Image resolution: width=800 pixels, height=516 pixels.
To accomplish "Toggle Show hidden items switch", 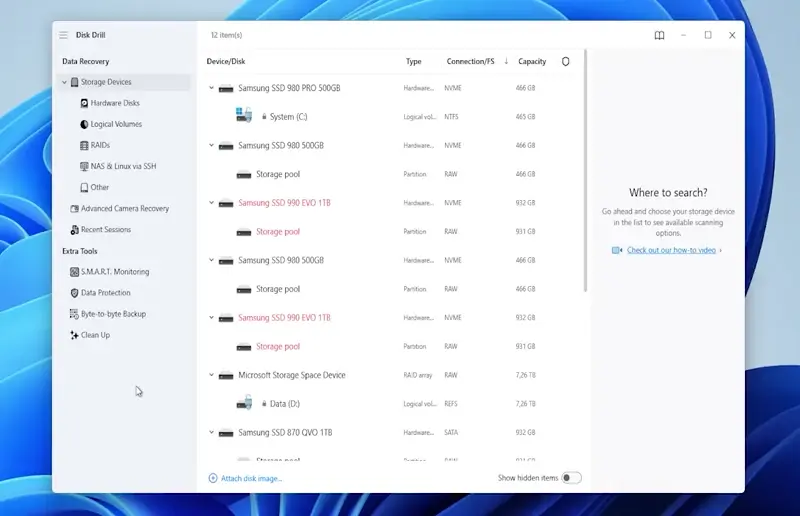I will [571, 478].
